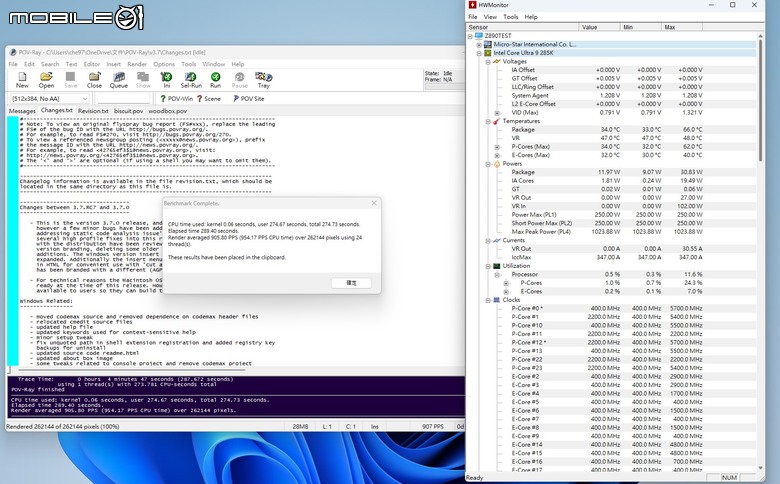Expand the VID (Max) row

pyautogui.click(x=497, y=113)
